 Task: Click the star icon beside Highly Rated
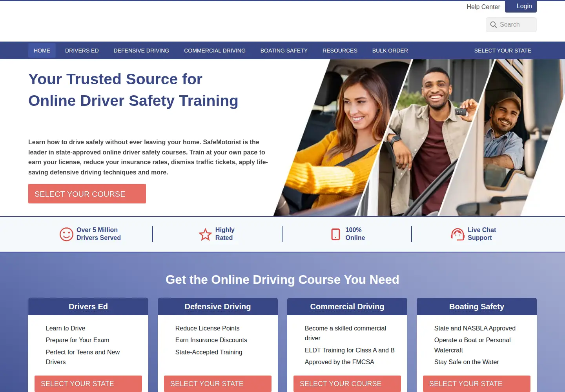[205, 234]
